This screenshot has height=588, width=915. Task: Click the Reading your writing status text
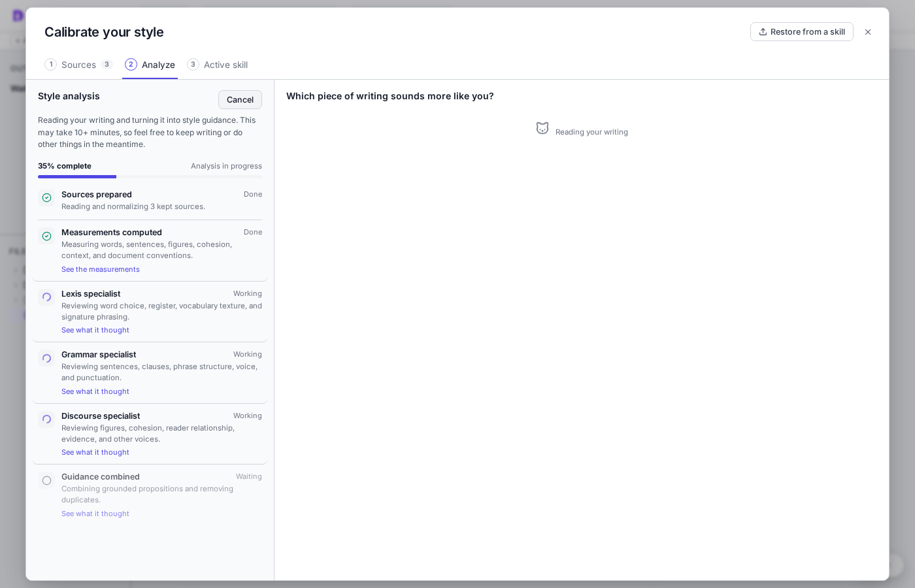coord(591,132)
